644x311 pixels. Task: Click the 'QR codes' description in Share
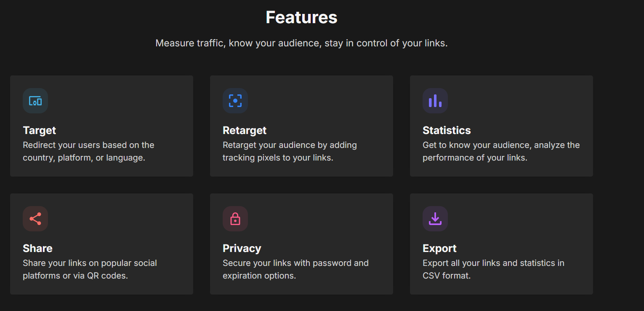(75, 276)
